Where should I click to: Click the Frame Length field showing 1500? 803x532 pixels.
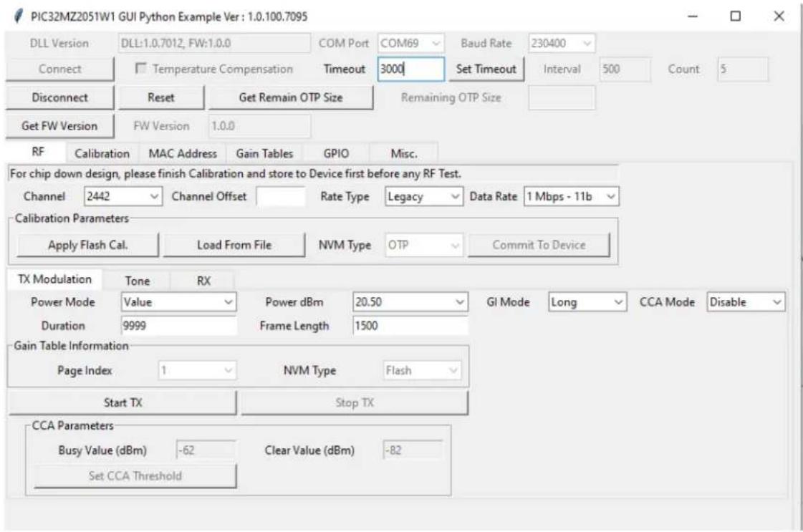pyautogui.click(x=410, y=326)
